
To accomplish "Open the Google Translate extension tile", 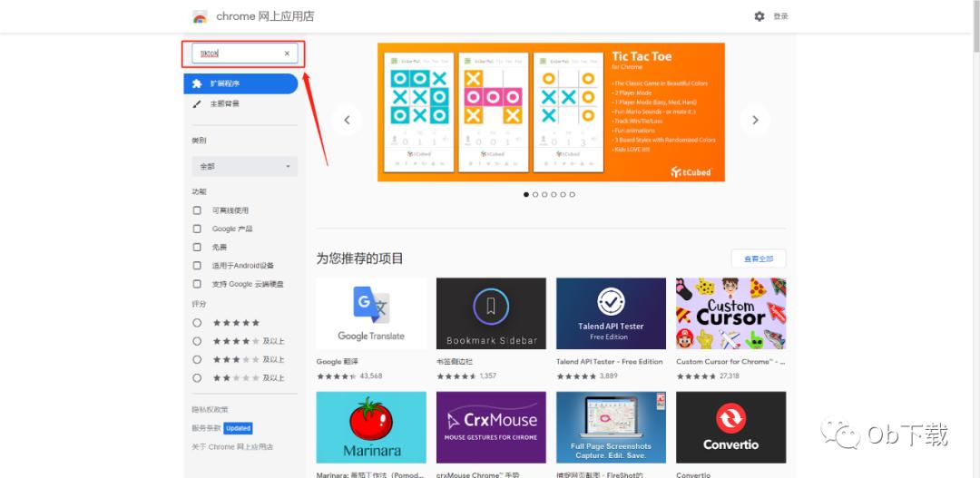I will (x=371, y=314).
